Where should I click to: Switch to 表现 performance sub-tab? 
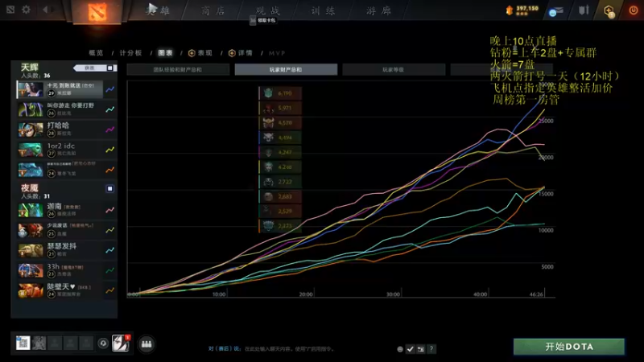200,53
